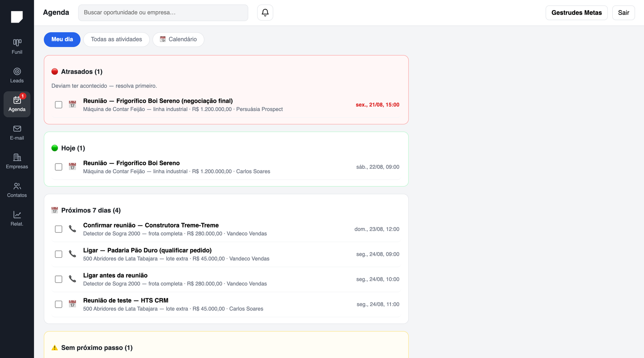This screenshot has width=644, height=358.
Task: Click the calendar icon beside Próximos 7 dias
Action: (x=55, y=210)
